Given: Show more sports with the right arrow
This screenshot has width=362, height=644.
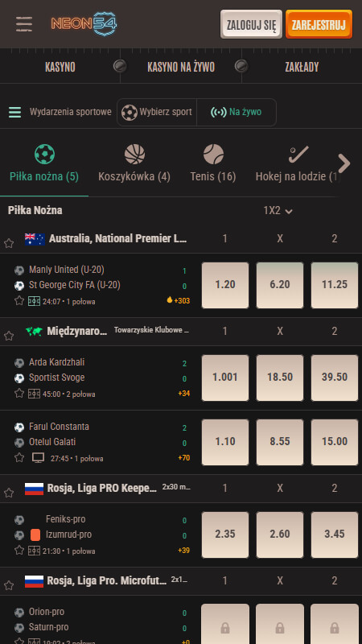Looking at the screenshot, I should [x=344, y=163].
